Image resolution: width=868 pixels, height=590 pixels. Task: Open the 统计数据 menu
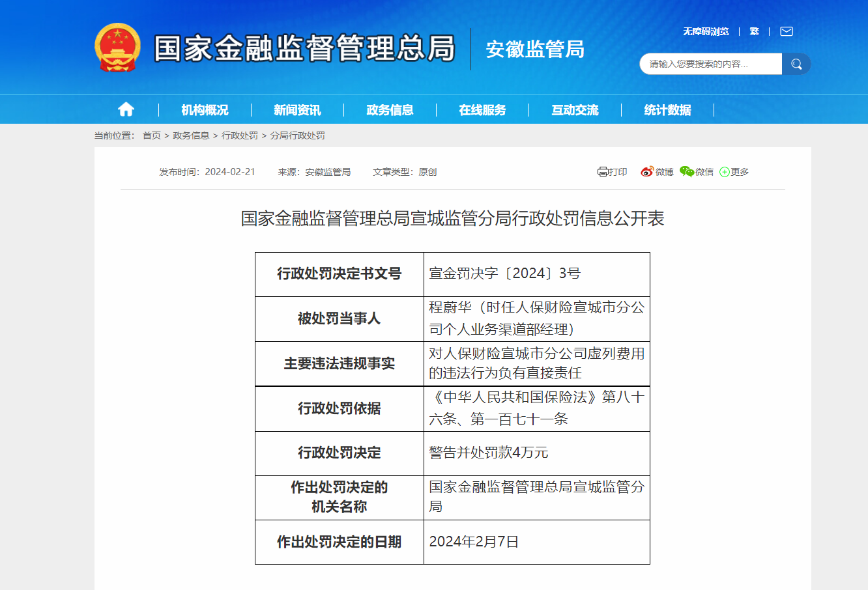(667, 110)
